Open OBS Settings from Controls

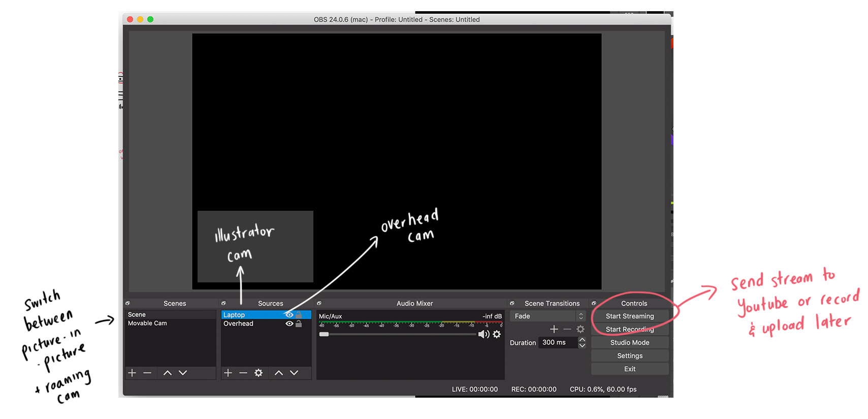(630, 356)
